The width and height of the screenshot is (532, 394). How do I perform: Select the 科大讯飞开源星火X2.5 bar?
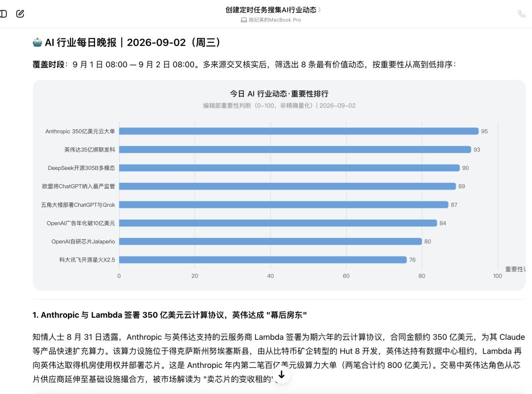[x=263, y=260]
